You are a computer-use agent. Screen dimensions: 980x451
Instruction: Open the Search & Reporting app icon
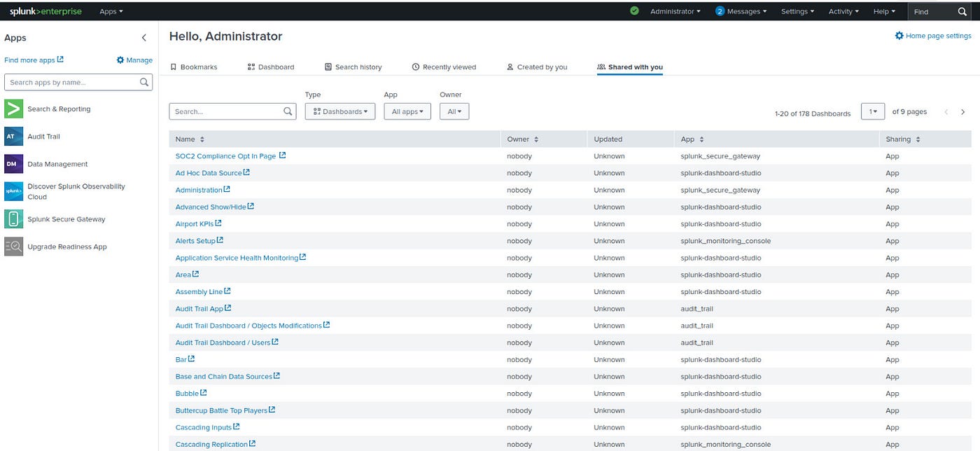point(13,109)
